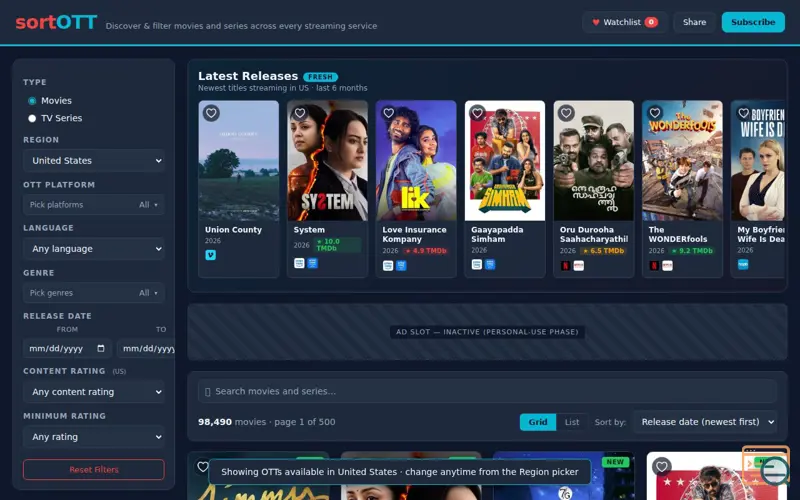
Task: Heart the My Boyfriend's Wife Is Dead card
Action: (x=744, y=113)
